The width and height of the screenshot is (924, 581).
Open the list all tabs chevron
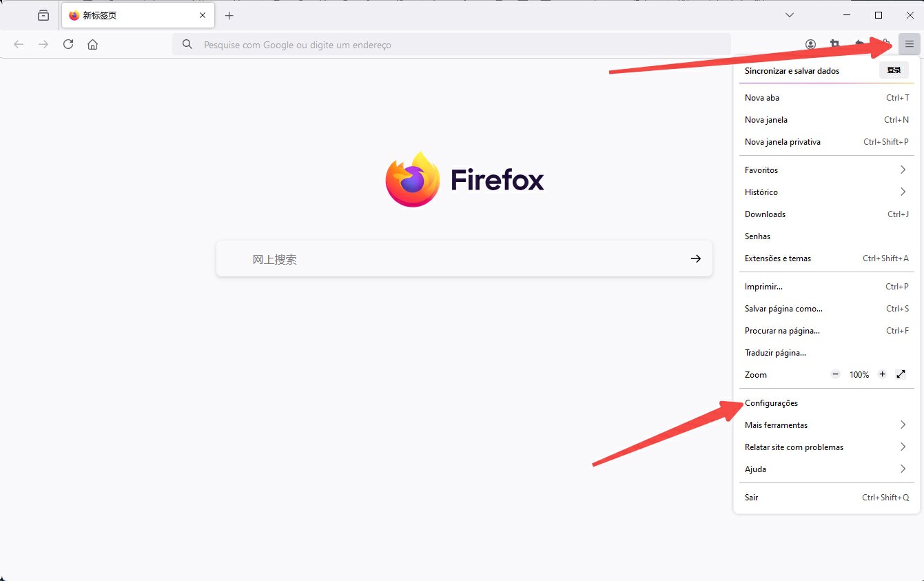click(x=790, y=15)
